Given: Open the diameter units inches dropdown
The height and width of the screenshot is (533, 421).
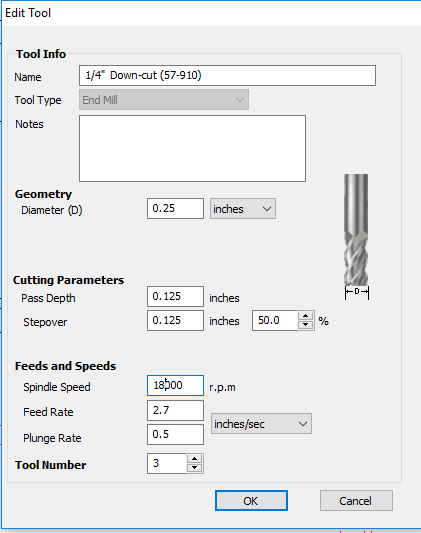Looking at the screenshot, I should point(243,209).
